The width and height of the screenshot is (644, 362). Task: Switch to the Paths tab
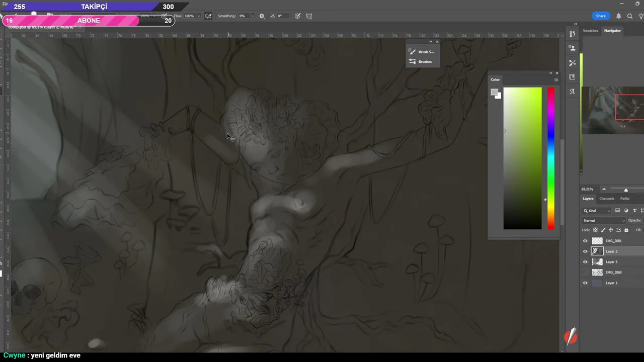pos(625,199)
